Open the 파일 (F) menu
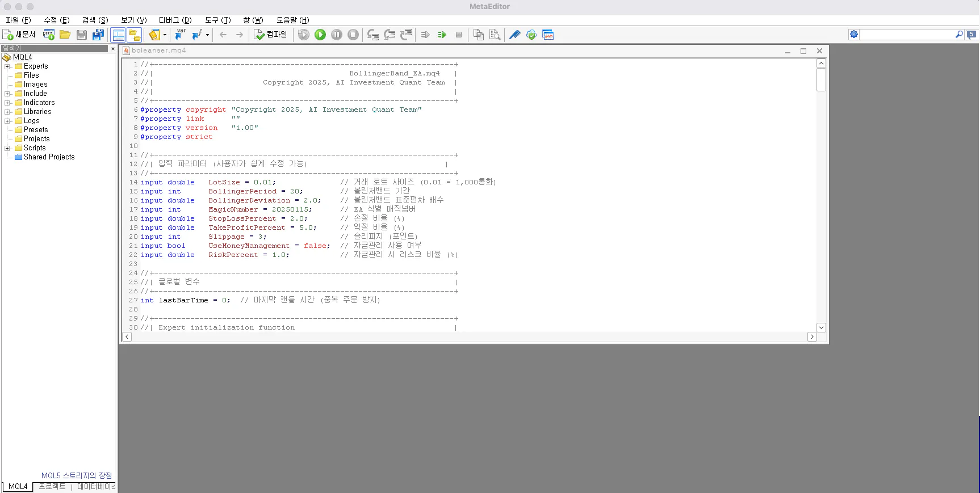980x493 pixels. (x=18, y=20)
